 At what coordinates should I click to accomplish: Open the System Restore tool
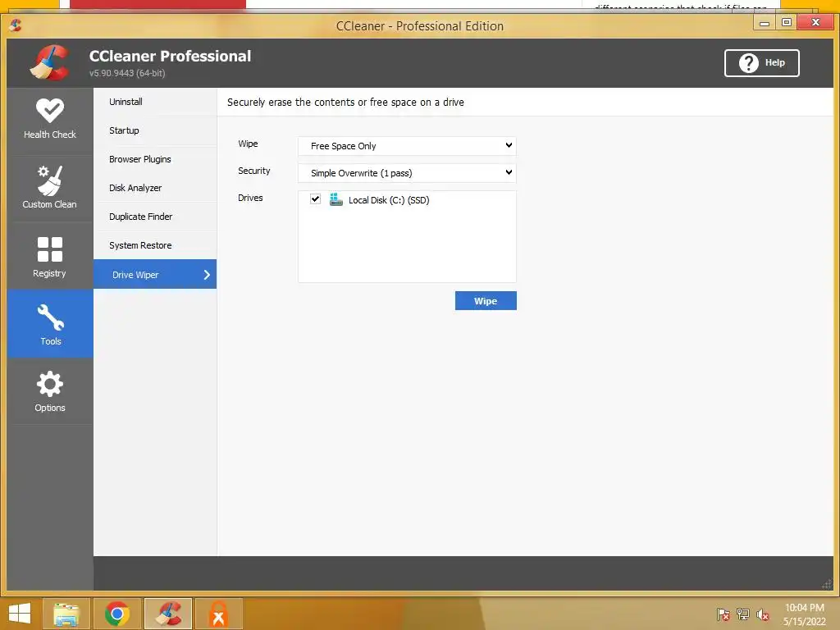click(x=155, y=245)
